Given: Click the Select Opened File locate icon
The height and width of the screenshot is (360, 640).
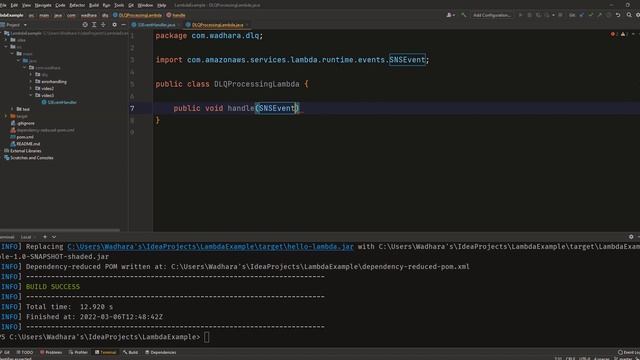Looking at the screenshot, I should tap(85, 25).
